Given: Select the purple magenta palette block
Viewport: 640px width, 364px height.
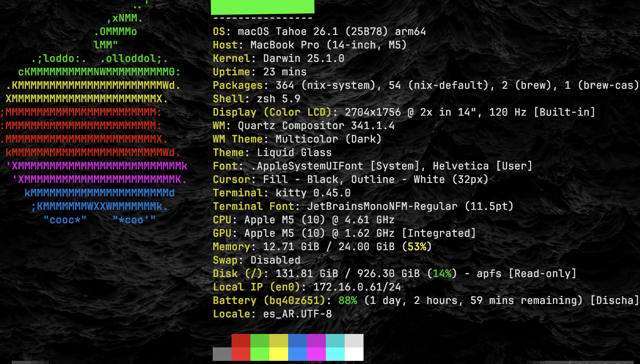Looking at the screenshot, I should [316, 341].
